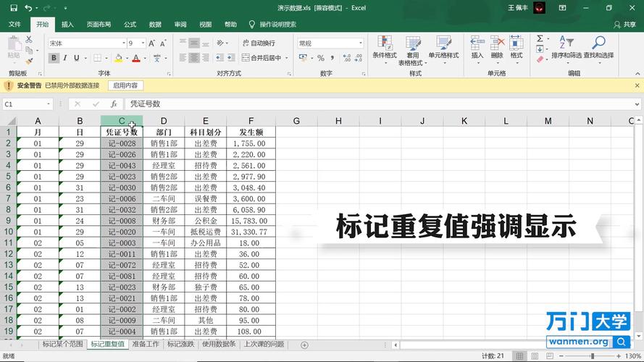The height and width of the screenshot is (362, 644).
Task: Open 套用表格格式 table styles
Action: click(x=413, y=50)
